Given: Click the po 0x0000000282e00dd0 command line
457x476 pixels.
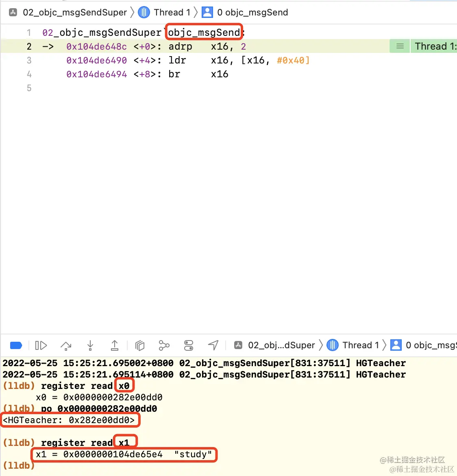Looking at the screenshot, I should click(99, 408).
